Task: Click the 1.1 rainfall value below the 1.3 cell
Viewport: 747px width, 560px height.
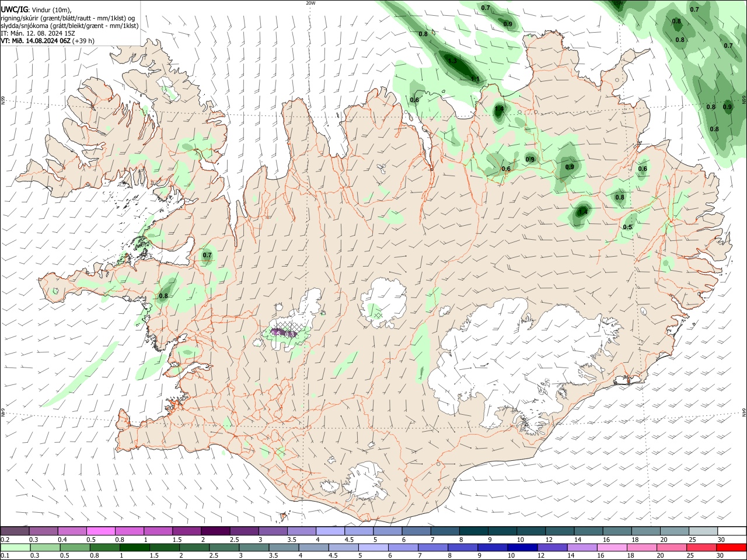Action: click(475, 79)
